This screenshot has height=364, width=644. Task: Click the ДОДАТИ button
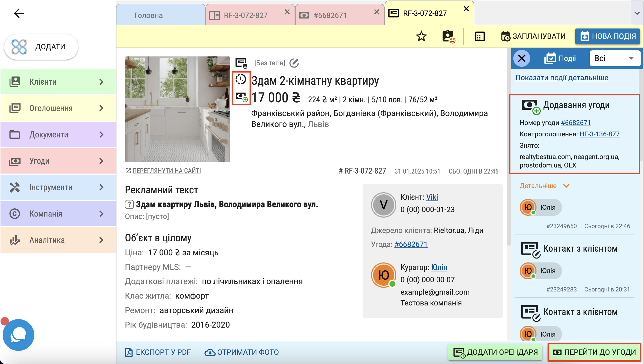[x=41, y=47]
